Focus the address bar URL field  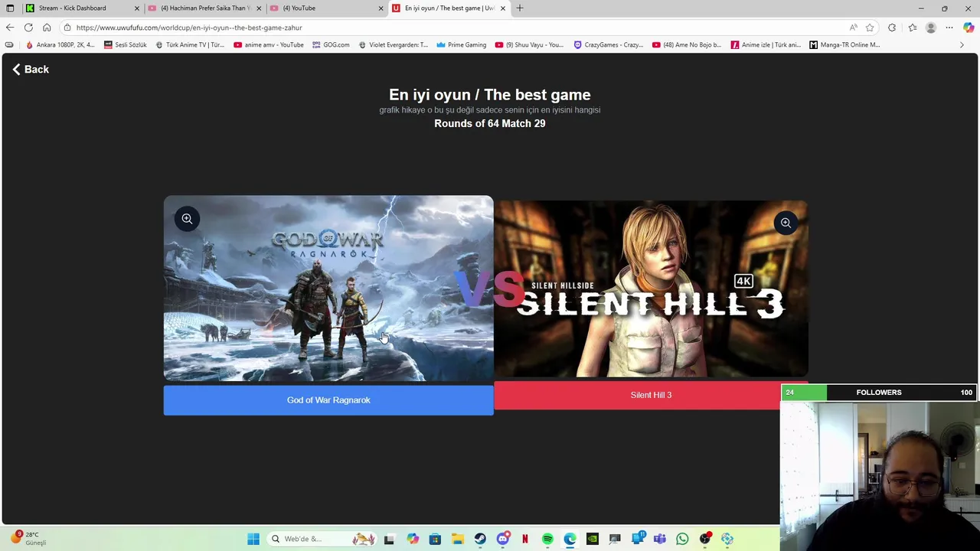(452, 28)
